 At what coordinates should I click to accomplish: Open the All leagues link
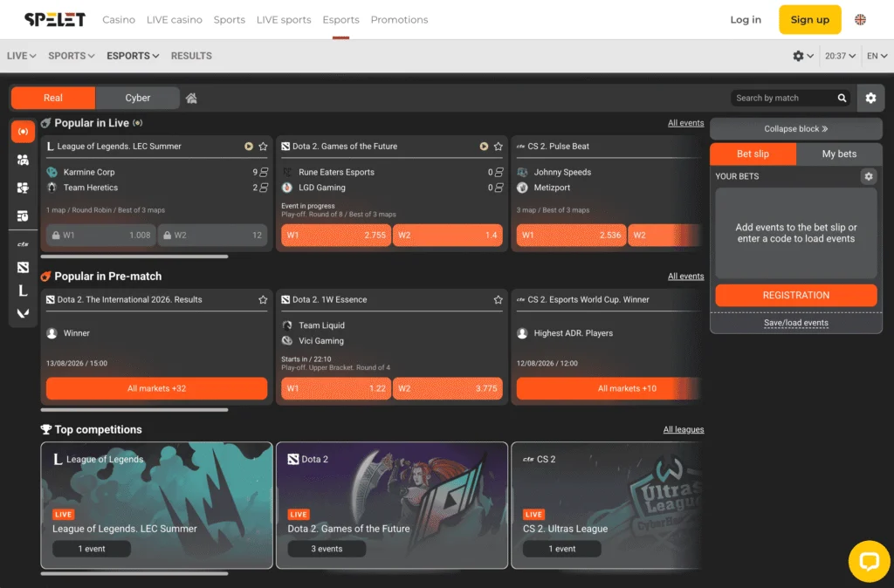pos(684,429)
